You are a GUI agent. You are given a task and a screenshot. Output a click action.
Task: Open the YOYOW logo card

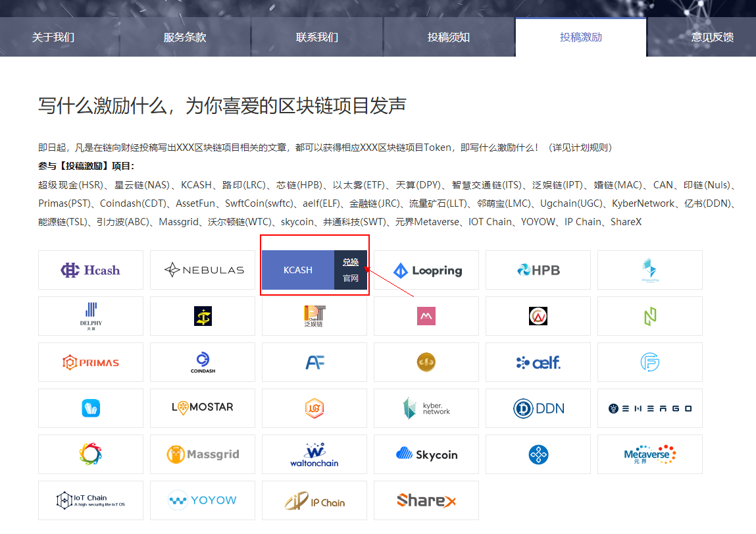[203, 500]
